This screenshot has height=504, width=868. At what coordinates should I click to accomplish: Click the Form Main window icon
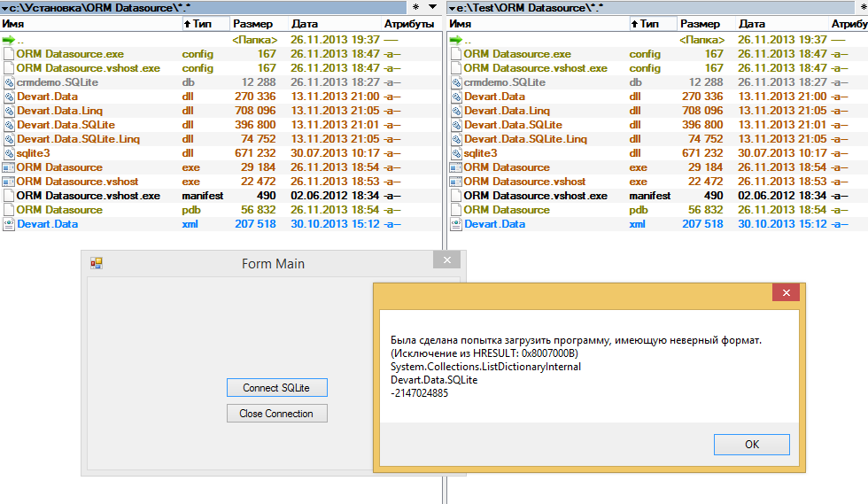pyautogui.click(x=97, y=263)
